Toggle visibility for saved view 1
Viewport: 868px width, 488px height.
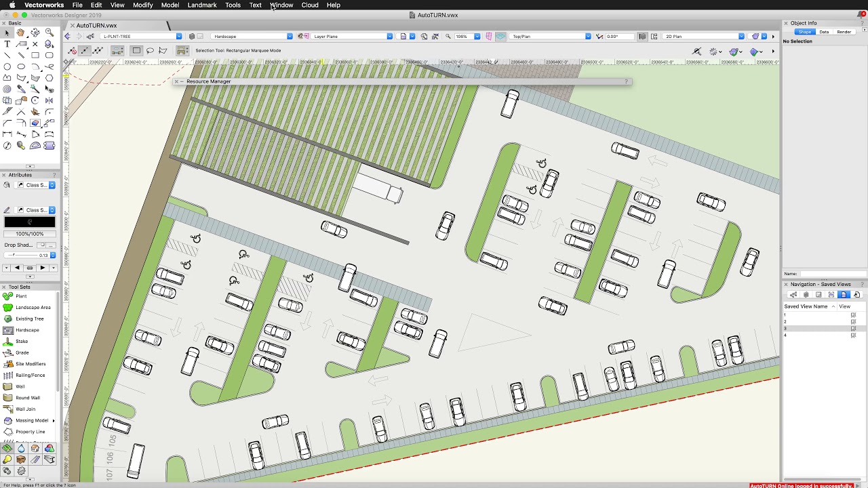(853, 314)
